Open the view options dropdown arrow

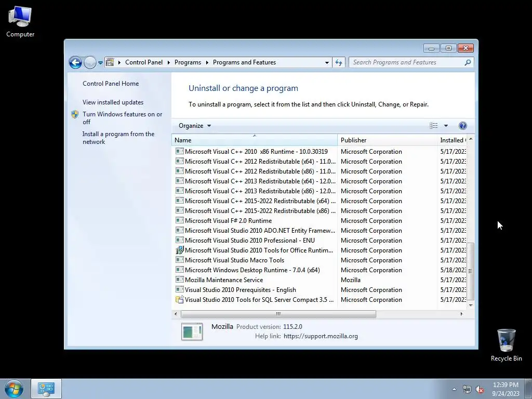[446, 126]
